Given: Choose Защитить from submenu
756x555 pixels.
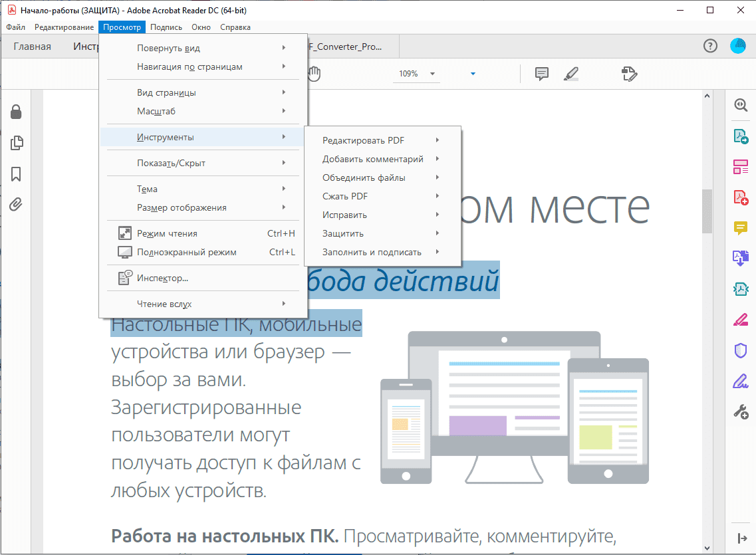Looking at the screenshot, I should point(383,233).
